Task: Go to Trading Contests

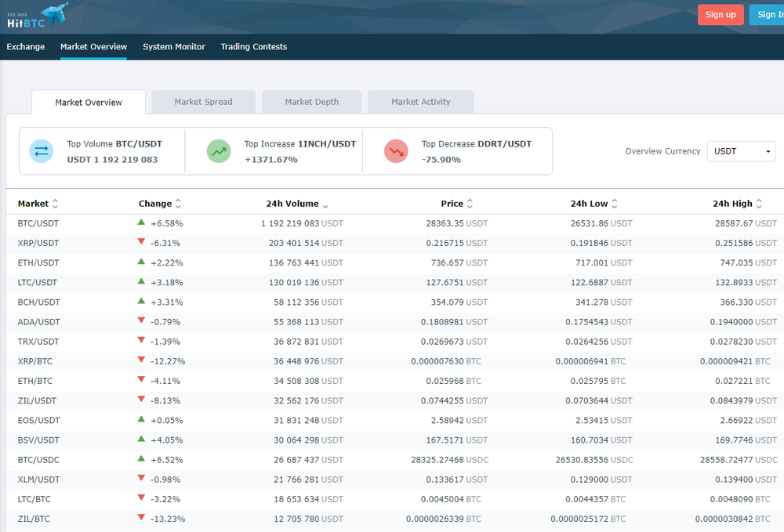Action: 254,46
